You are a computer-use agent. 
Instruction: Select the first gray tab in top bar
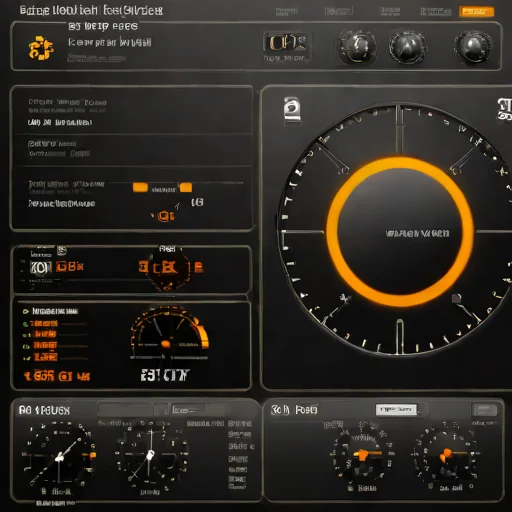pyautogui.click(x=286, y=12)
